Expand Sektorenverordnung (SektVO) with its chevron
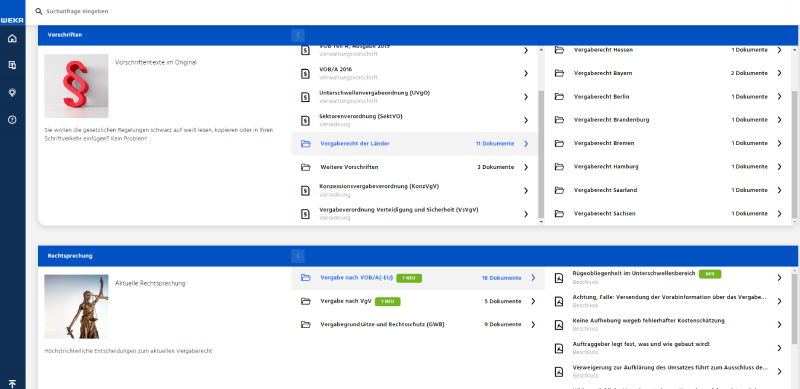 526,120
